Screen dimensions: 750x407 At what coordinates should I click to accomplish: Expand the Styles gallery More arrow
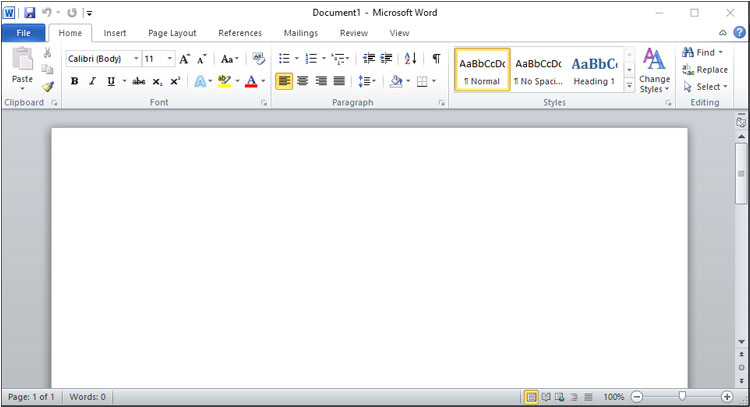click(x=629, y=86)
